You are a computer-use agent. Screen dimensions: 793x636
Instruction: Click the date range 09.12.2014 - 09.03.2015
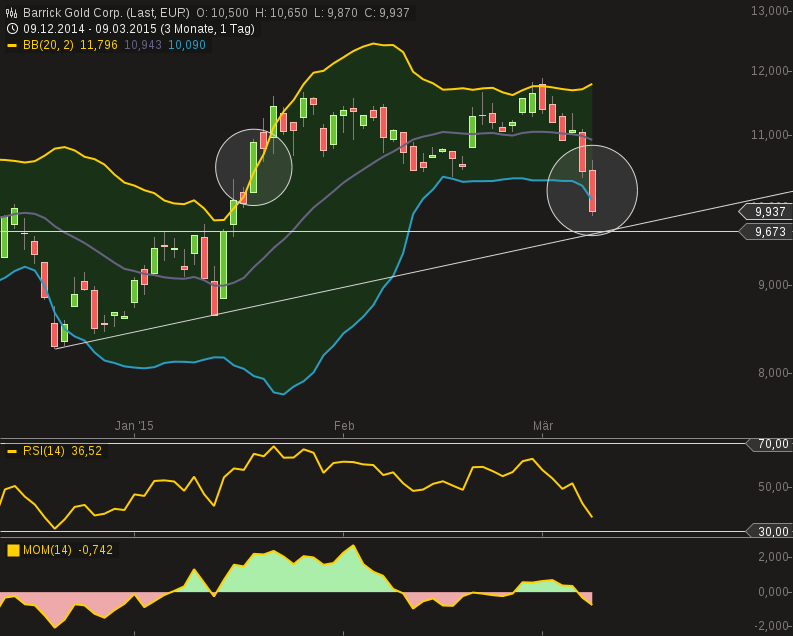[90, 29]
